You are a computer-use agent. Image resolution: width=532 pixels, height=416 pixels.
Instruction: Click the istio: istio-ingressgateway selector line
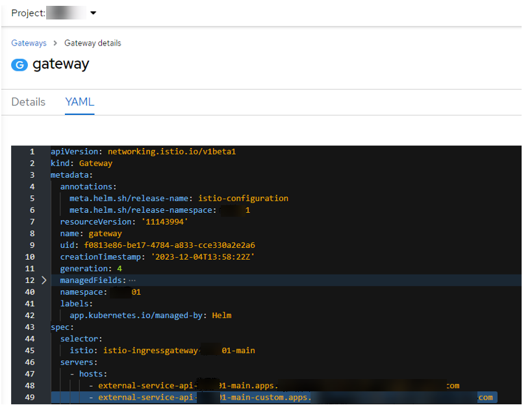(162, 350)
